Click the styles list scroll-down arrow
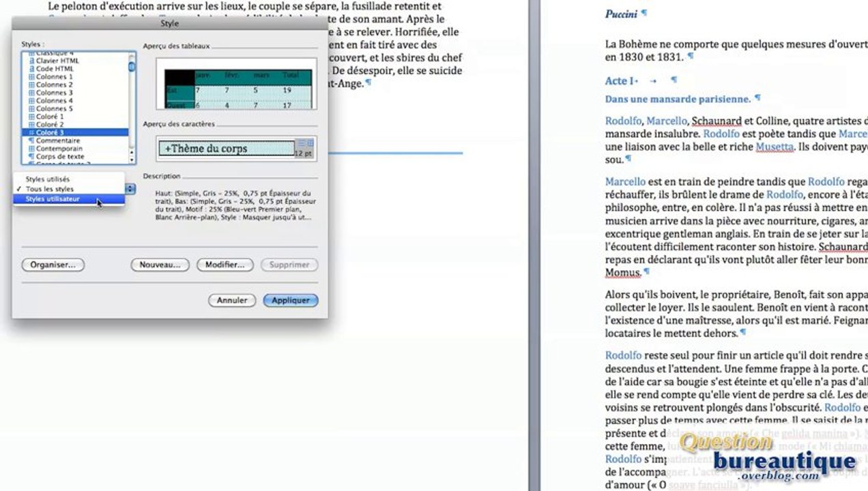Image resolution: width=868 pixels, height=491 pixels. [132, 160]
